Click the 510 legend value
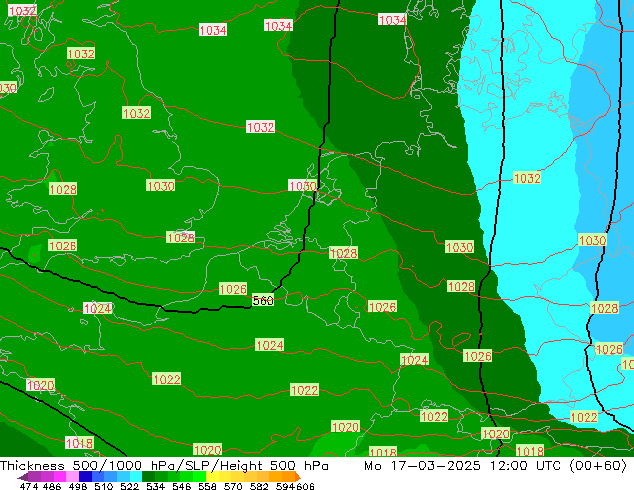 [x=104, y=486]
